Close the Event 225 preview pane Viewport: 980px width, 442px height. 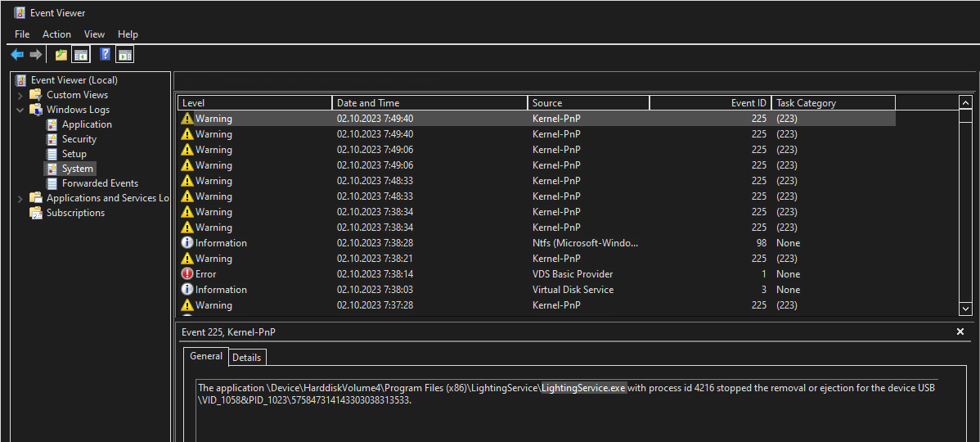tap(960, 331)
